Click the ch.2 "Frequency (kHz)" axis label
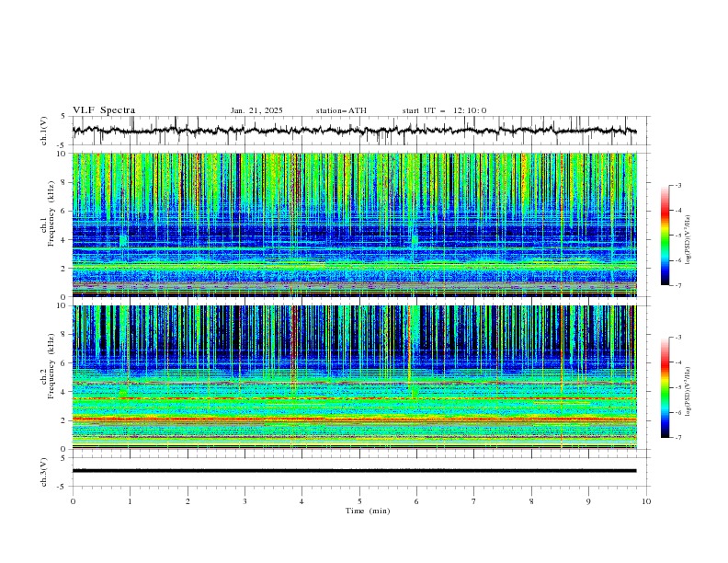The height and width of the screenshot is (563, 728). click(x=51, y=367)
